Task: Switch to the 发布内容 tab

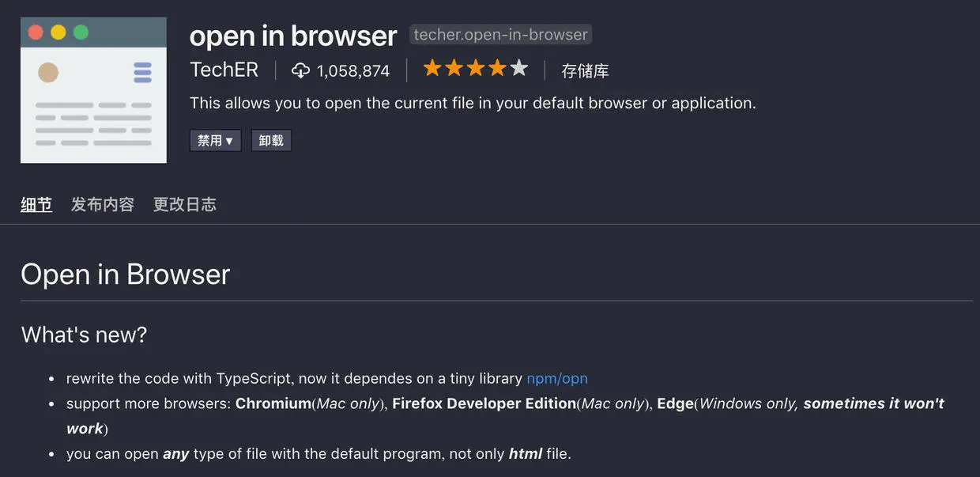Action: click(x=103, y=205)
